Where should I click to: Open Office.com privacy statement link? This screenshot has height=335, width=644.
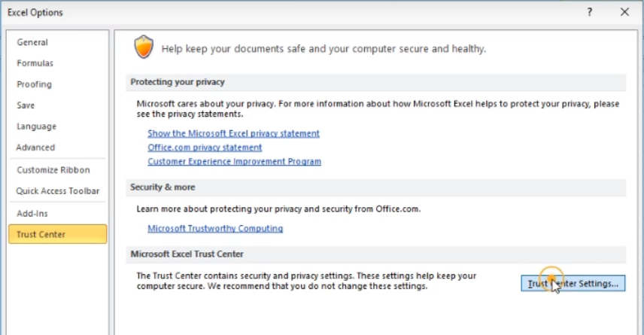(205, 148)
